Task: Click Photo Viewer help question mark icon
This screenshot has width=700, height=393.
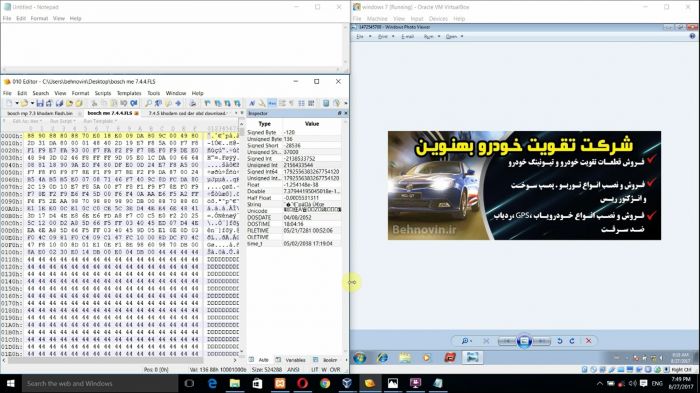Action: click(692, 36)
